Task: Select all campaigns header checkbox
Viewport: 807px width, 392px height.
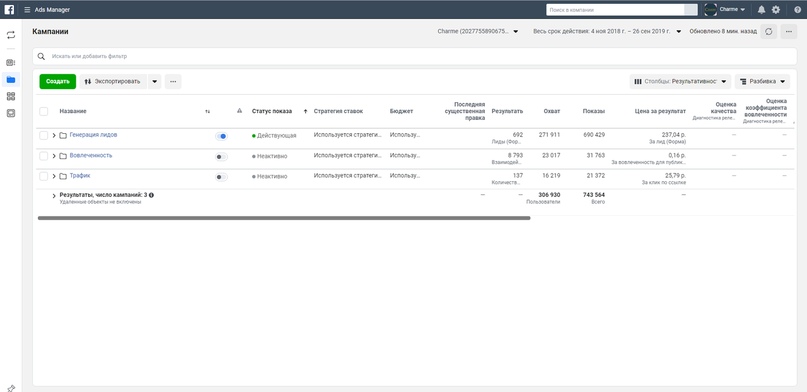Action: click(44, 111)
